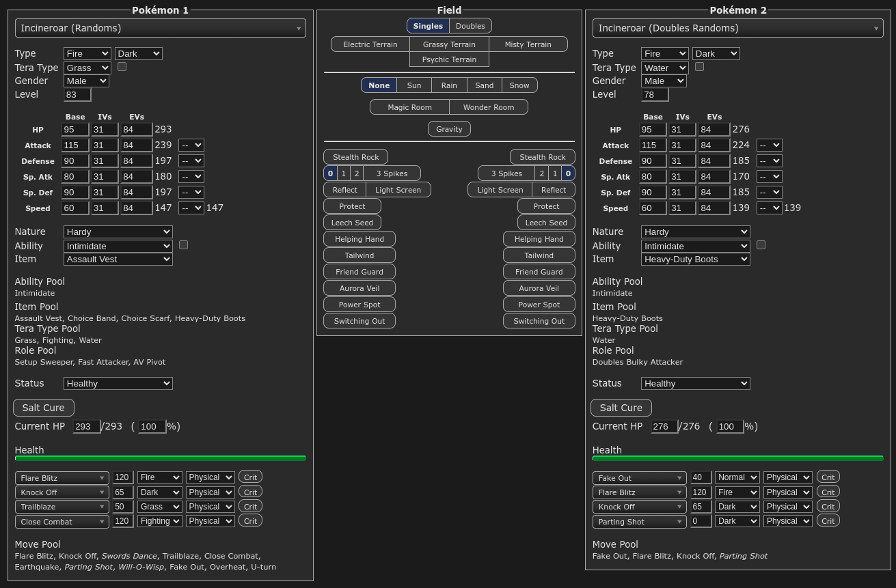The height and width of the screenshot is (588, 896).
Task: Select Sun weather
Action: pyautogui.click(x=414, y=85)
